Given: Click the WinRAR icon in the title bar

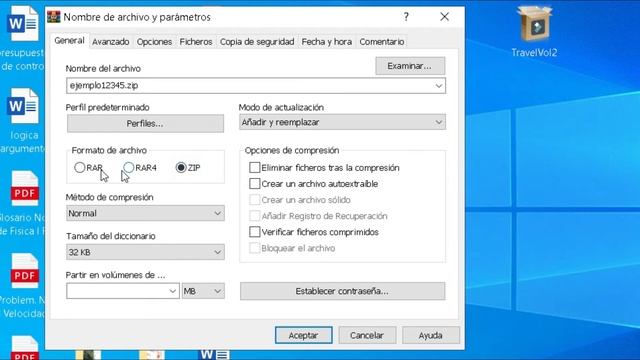Looking at the screenshot, I should point(53,17).
